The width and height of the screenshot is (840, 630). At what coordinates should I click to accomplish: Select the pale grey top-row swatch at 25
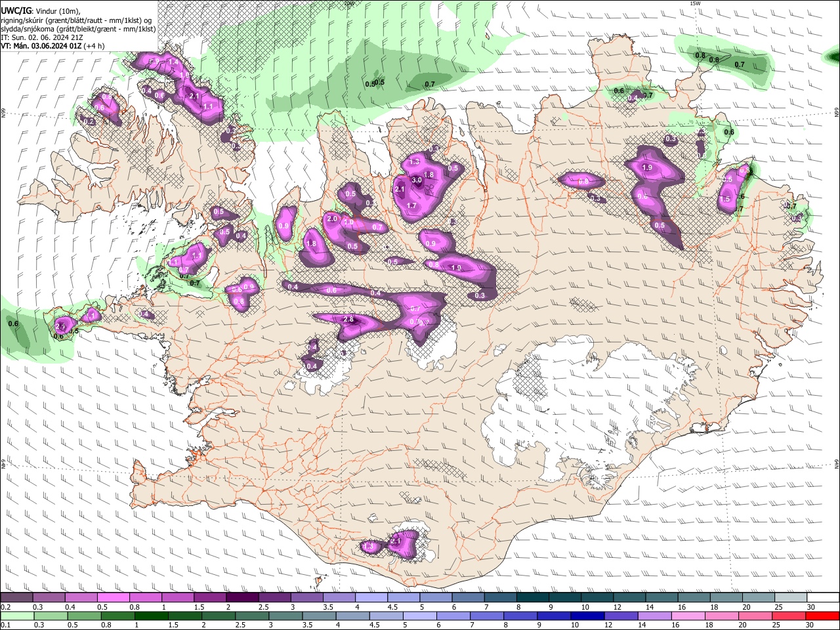click(791, 598)
